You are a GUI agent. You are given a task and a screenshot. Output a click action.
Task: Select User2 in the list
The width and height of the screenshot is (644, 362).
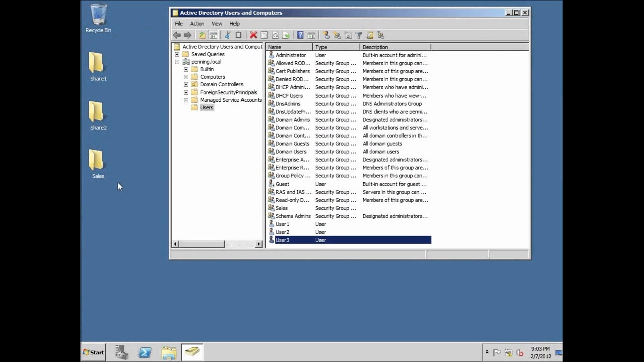tap(349, 232)
